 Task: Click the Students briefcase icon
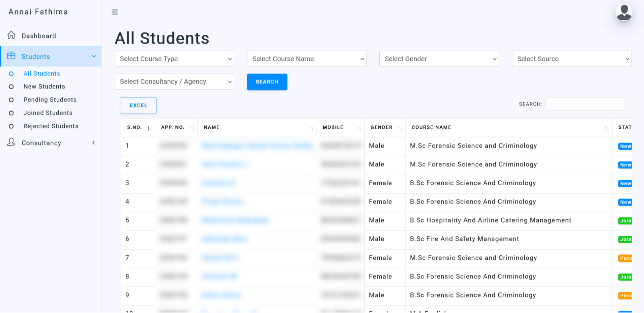11,56
